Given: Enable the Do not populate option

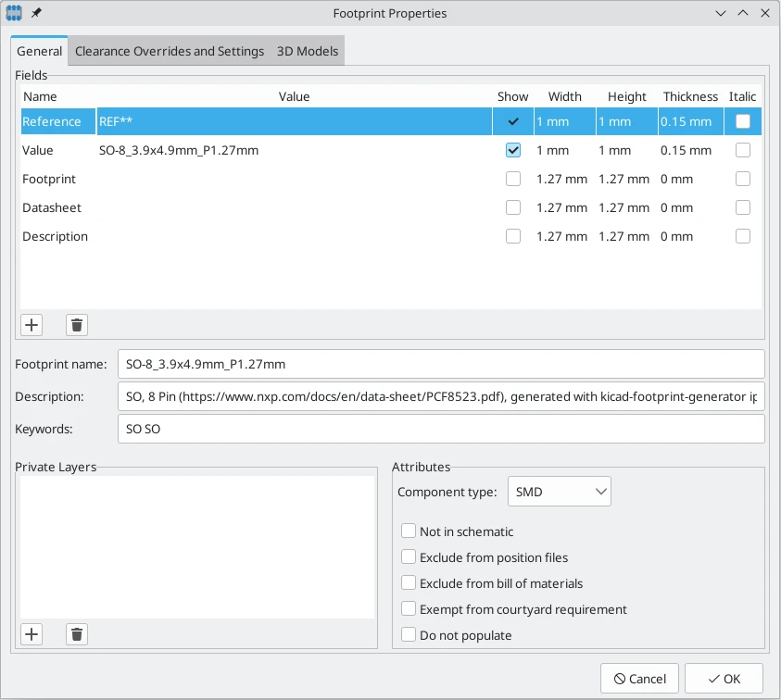Looking at the screenshot, I should pyautogui.click(x=409, y=635).
